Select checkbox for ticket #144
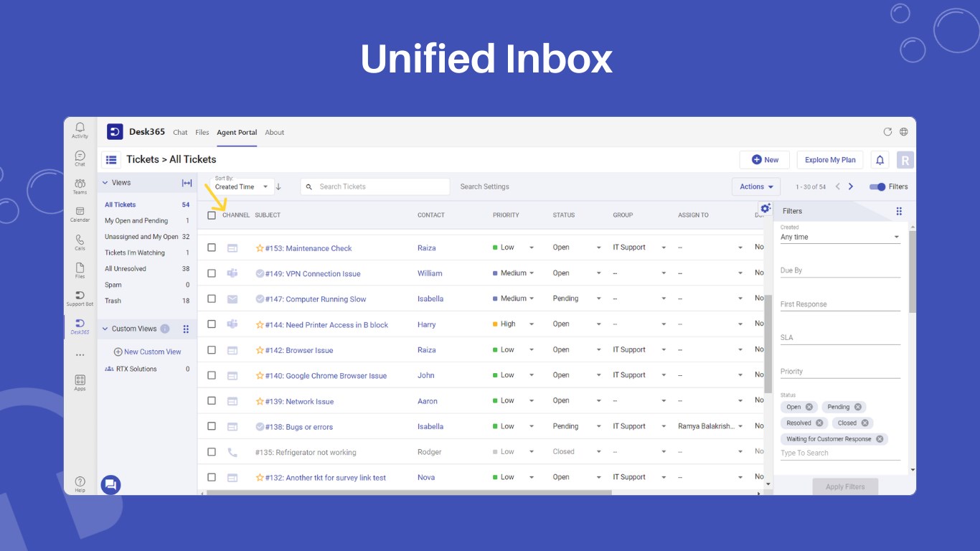The image size is (980, 551). click(212, 324)
